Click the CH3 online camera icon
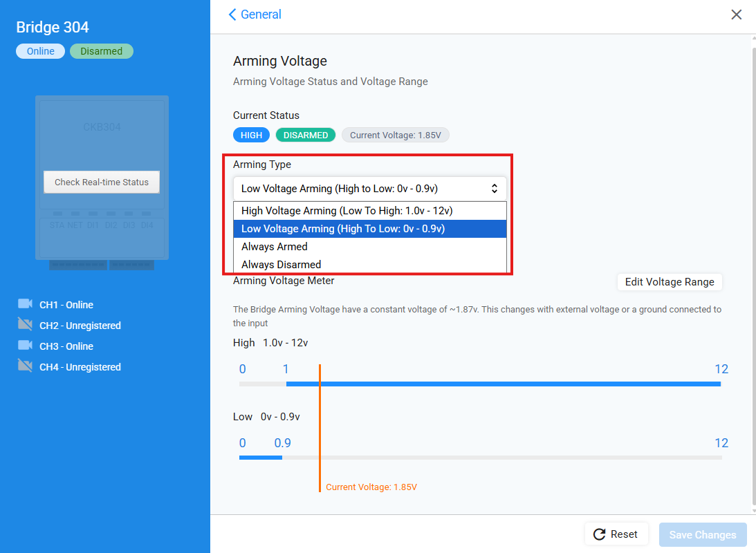The image size is (756, 553). 25,346
